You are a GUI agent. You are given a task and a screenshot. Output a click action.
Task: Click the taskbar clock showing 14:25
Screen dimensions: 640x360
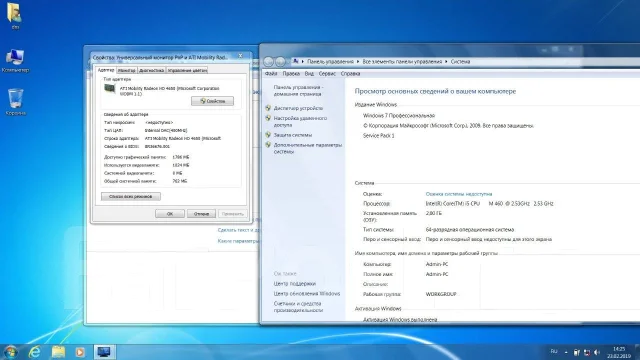click(619, 352)
